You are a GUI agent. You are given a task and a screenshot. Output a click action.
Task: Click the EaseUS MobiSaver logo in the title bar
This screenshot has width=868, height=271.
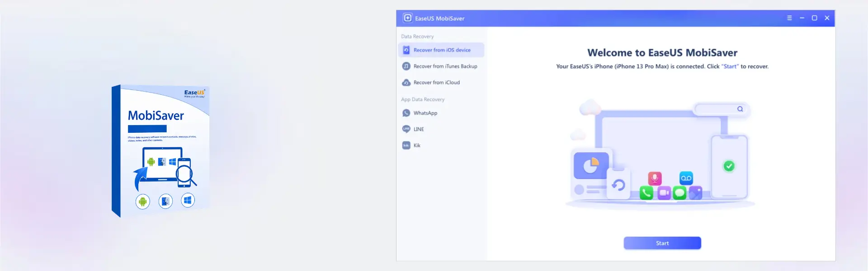tap(407, 18)
